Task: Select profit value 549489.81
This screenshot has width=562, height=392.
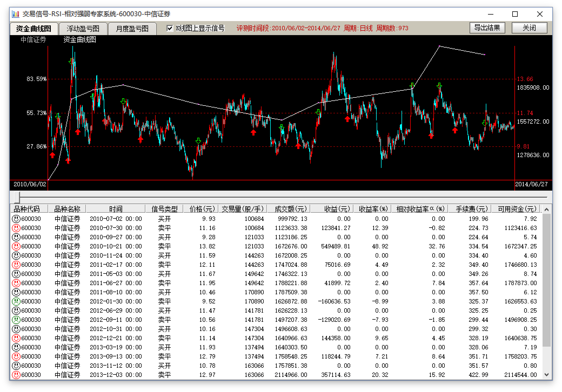Action: 336,246
